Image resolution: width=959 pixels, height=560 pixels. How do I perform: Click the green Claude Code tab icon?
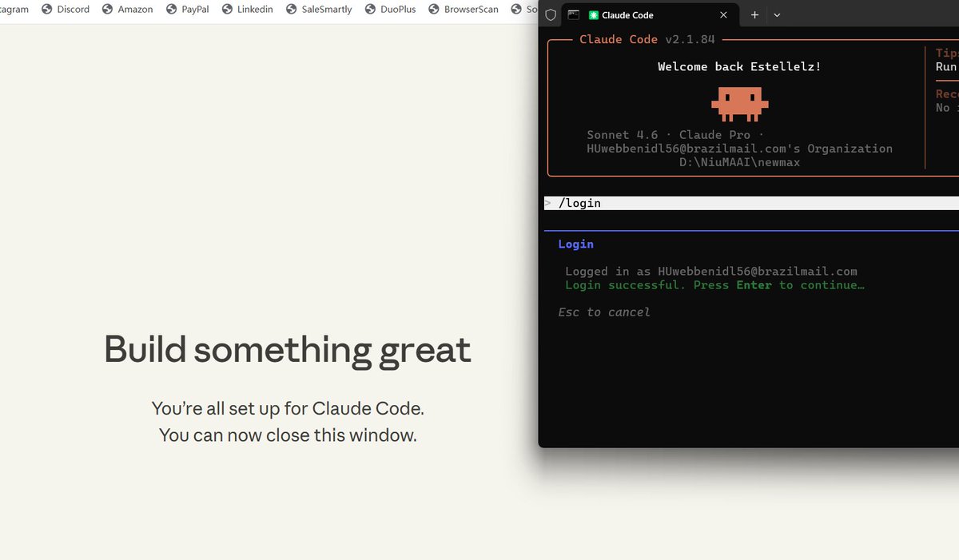point(594,15)
